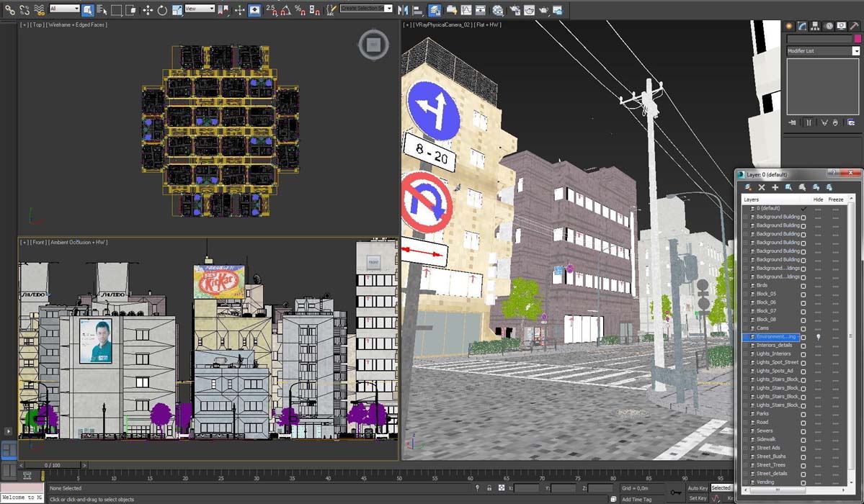The image size is (864, 504).
Task: Click the Auto Key button
Action: (x=697, y=488)
